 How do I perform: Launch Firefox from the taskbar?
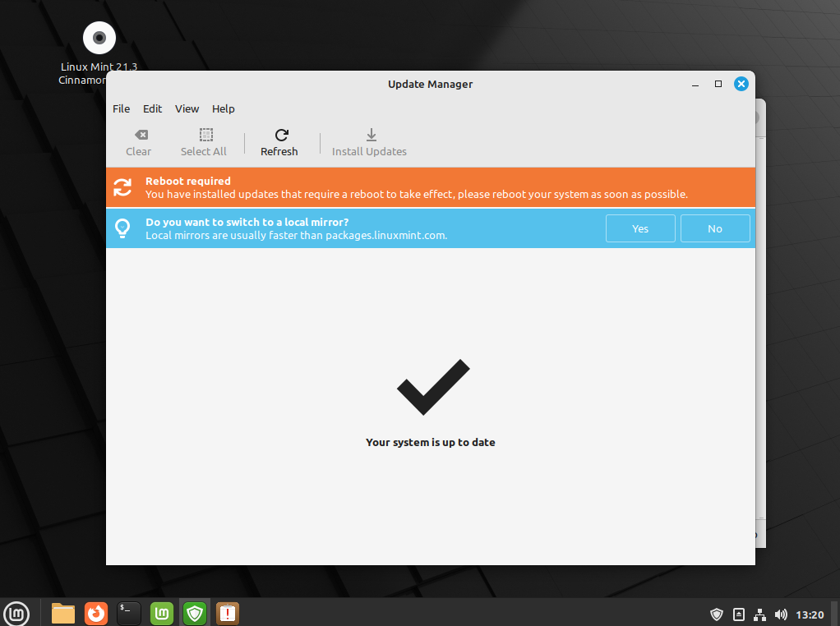96,614
